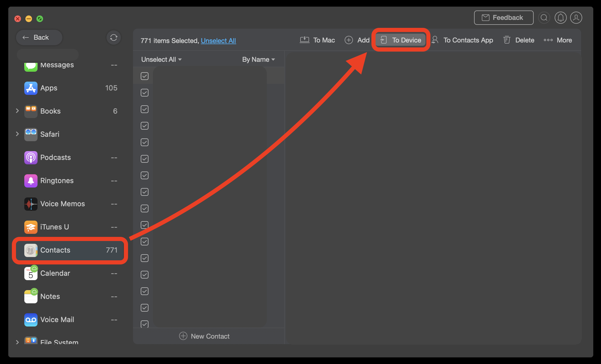The image size is (601, 364).
Task: Click the sync refresh icon
Action: tap(113, 38)
